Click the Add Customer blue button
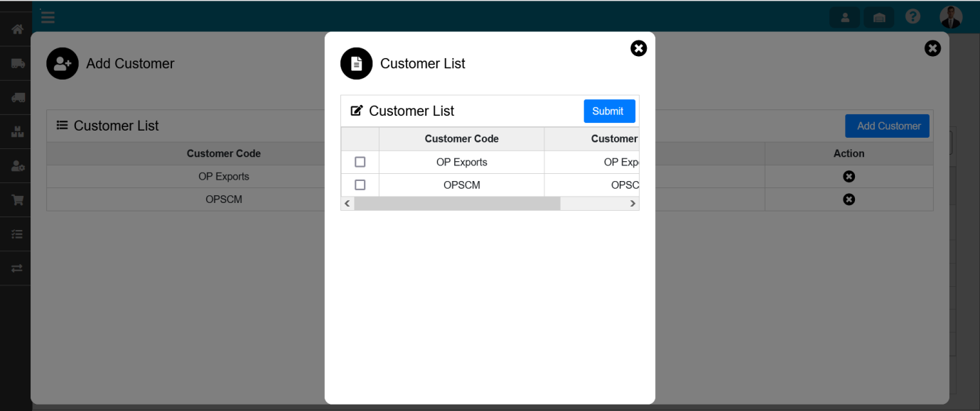This screenshot has height=411, width=980. [x=887, y=126]
